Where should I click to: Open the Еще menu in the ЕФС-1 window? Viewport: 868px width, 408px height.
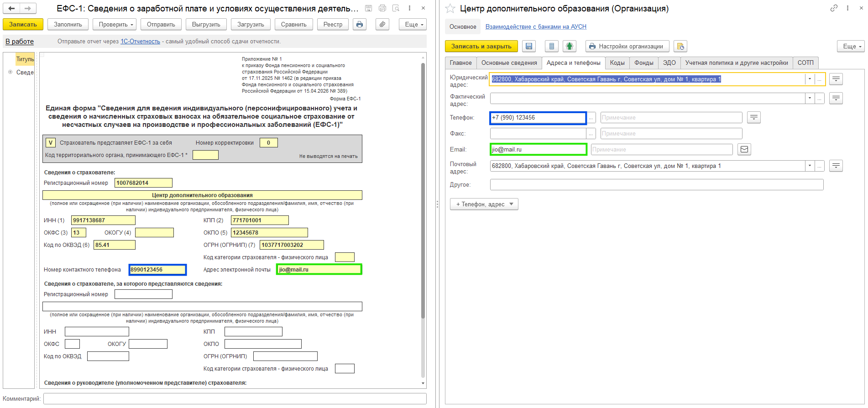click(413, 25)
